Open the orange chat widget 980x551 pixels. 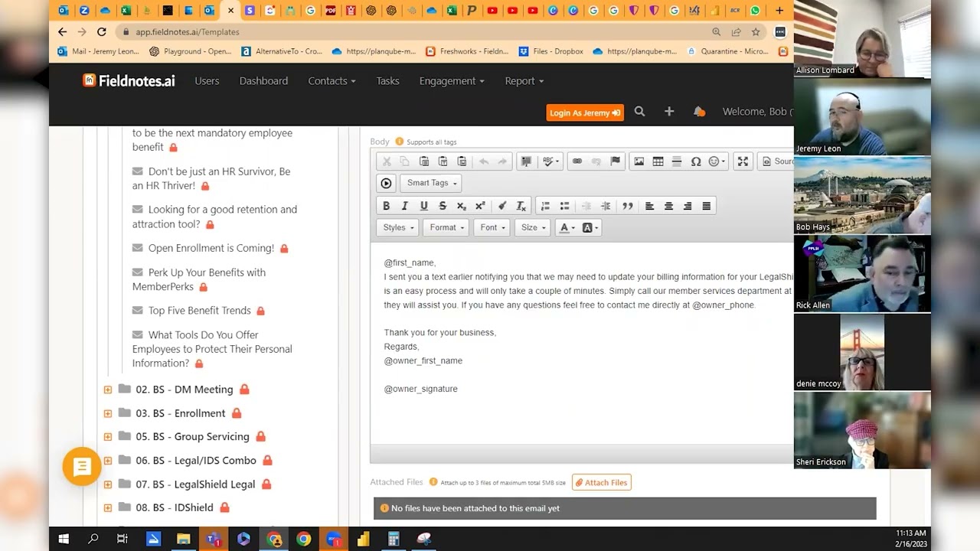pyautogui.click(x=82, y=466)
